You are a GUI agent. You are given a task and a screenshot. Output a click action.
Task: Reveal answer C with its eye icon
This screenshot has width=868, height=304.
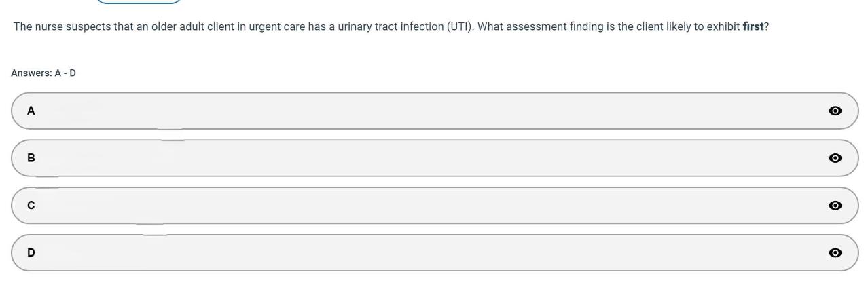tap(835, 206)
